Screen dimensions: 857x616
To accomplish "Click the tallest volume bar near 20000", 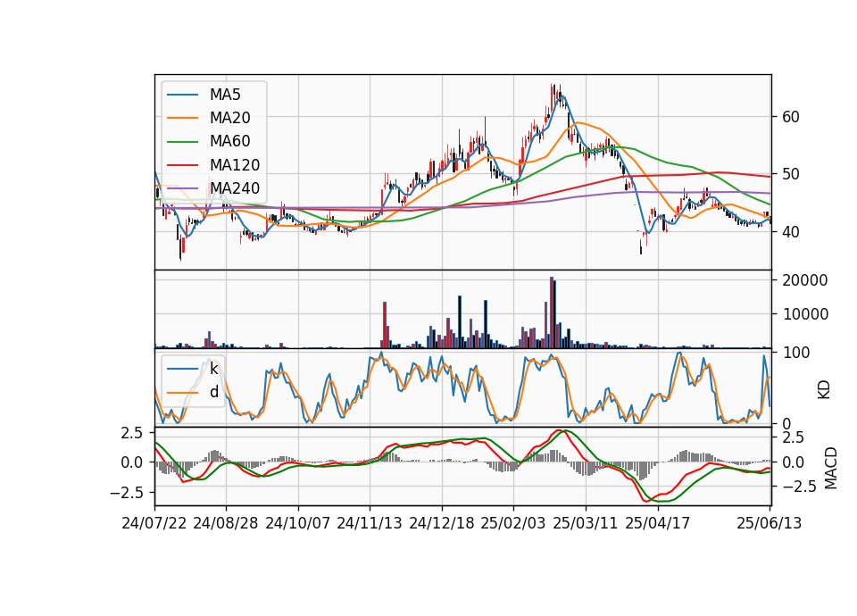I will point(552,312).
